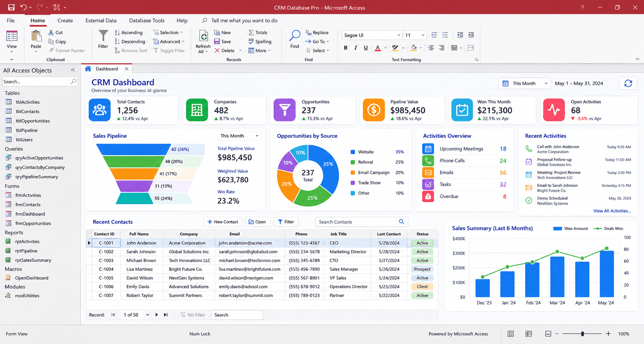Toggle align left in Text Formatting

(431, 48)
